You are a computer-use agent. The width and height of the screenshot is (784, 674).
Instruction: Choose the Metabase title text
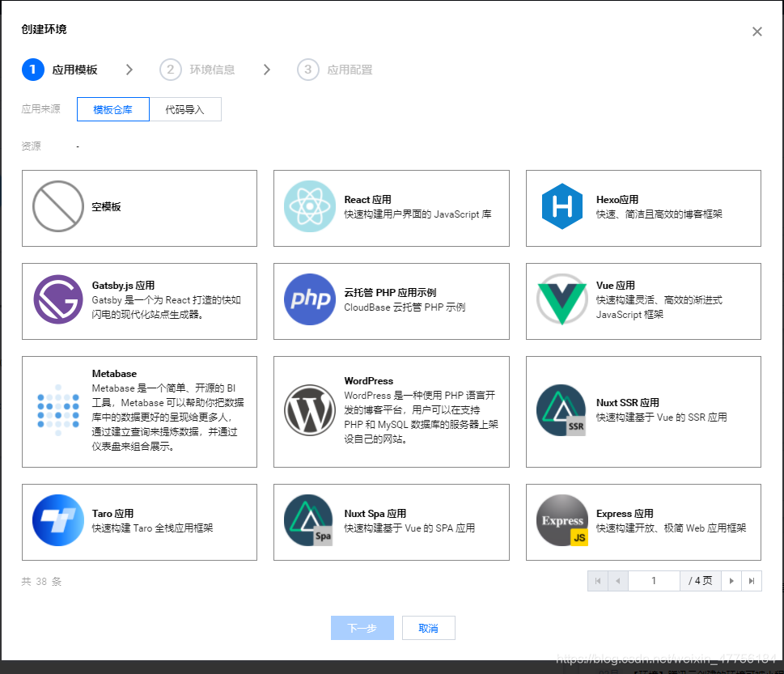tap(114, 374)
